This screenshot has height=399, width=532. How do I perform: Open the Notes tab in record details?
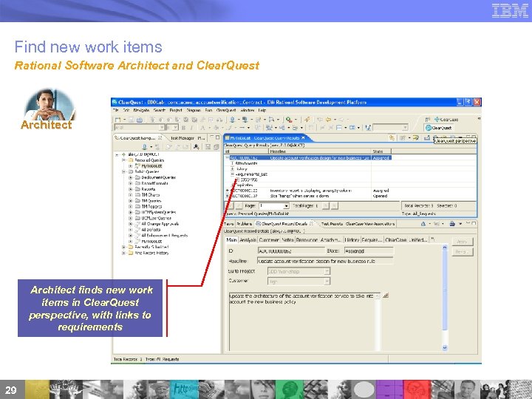pyautogui.click(x=287, y=239)
